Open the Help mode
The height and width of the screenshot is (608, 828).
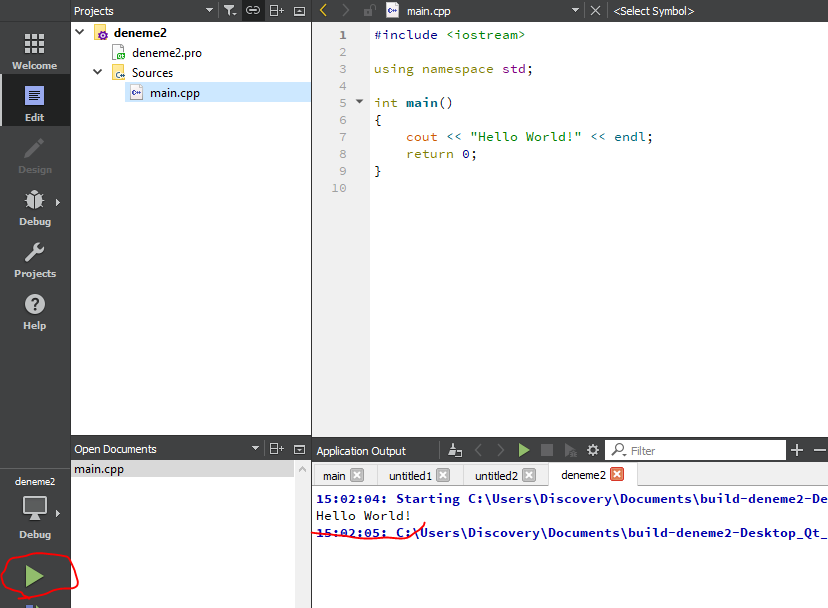pos(34,312)
